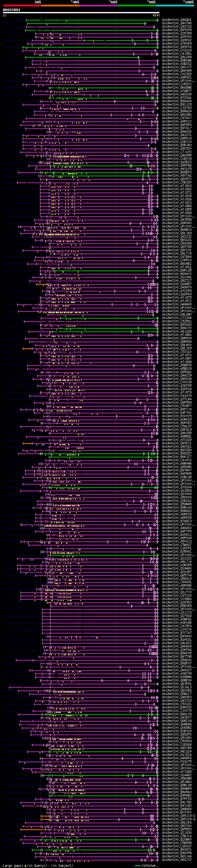Select the orange ~40% identity legend segment
Image resolution: width=197 pixels, height=868 pixels.
(60, 6)
